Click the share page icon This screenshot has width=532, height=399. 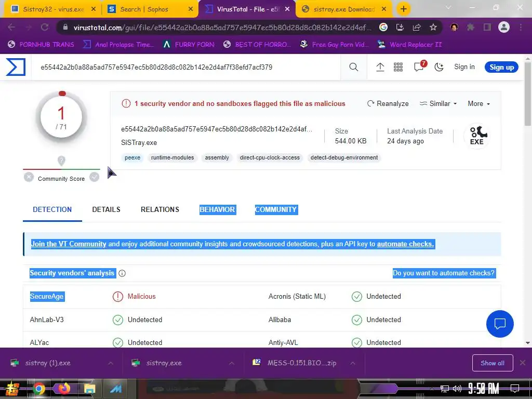coord(417,27)
